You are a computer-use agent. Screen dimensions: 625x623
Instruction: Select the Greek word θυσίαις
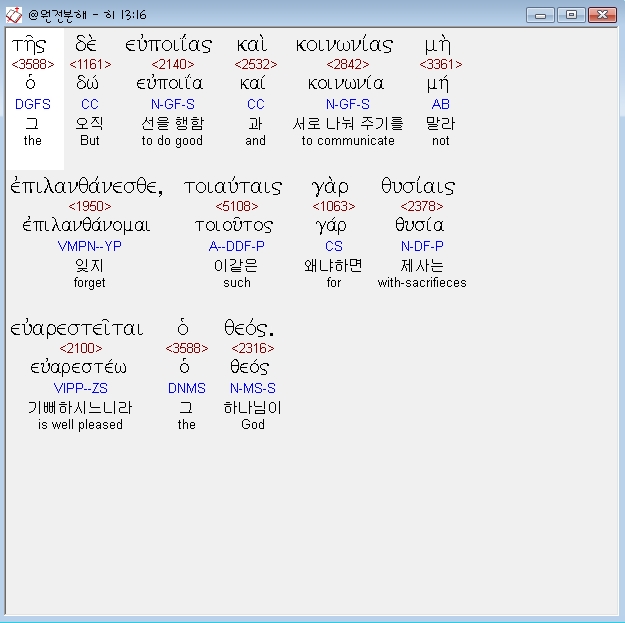coord(418,187)
